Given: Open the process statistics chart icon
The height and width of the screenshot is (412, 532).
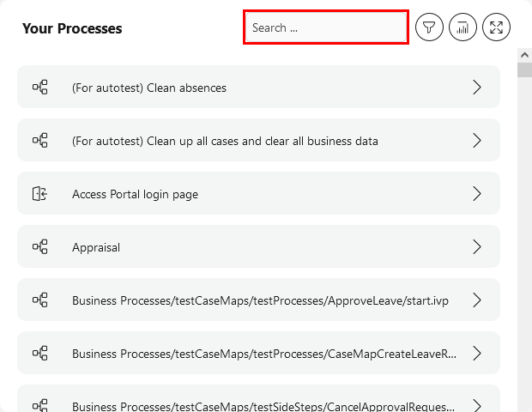Looking at the screenshot, I should tap(462, 27).
